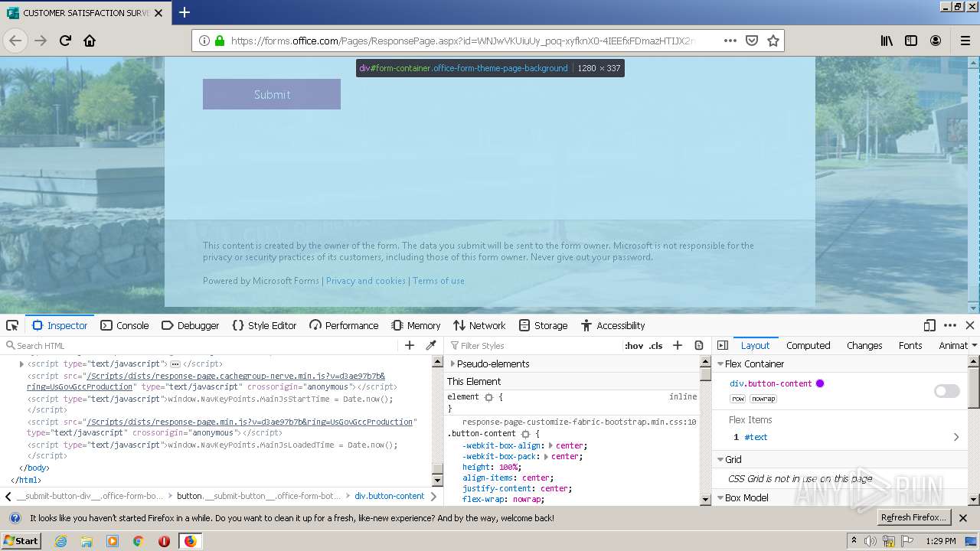
Task: Bookmark this page with the star icon
Action: tap(773, 41)
